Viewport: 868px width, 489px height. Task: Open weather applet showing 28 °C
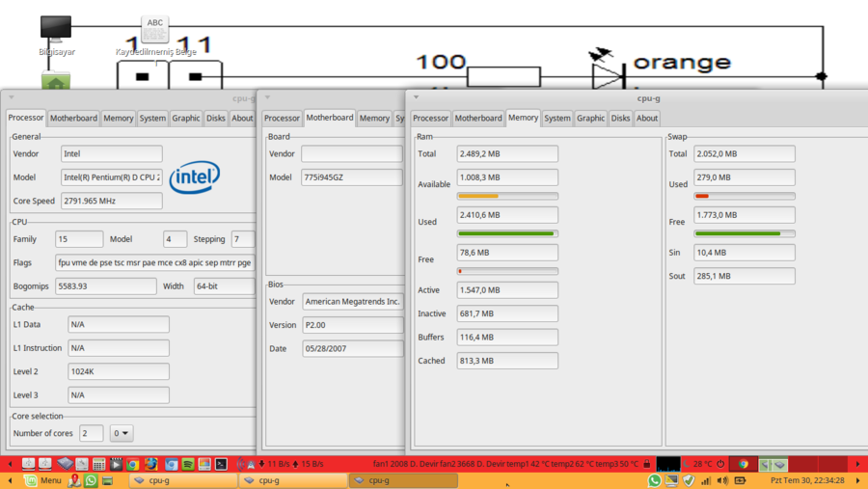pos(697,464)
